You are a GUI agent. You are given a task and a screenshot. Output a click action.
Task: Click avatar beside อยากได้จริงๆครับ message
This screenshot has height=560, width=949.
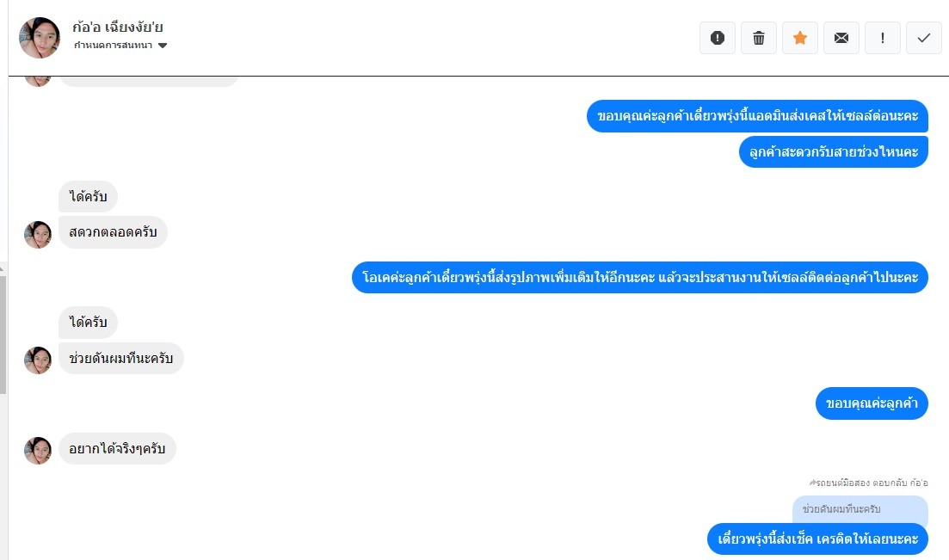click(38, 451)
